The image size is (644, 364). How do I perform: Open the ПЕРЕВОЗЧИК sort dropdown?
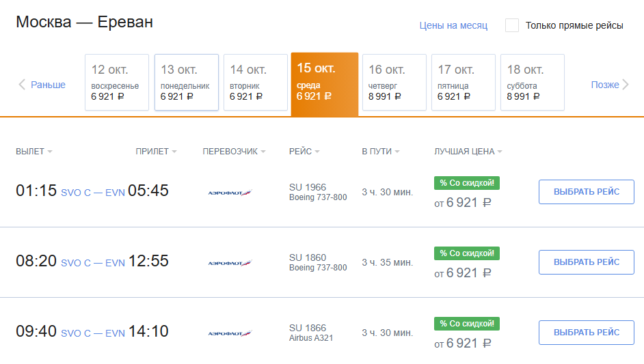(234, 152)
